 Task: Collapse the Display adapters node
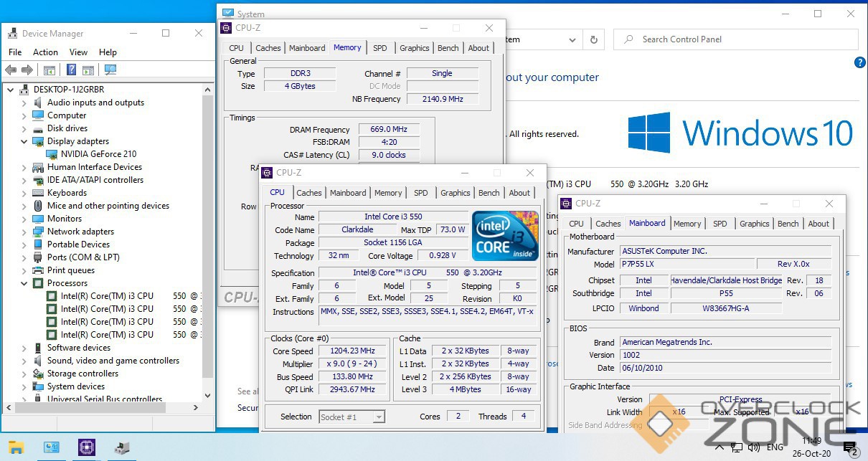point(24,141)
